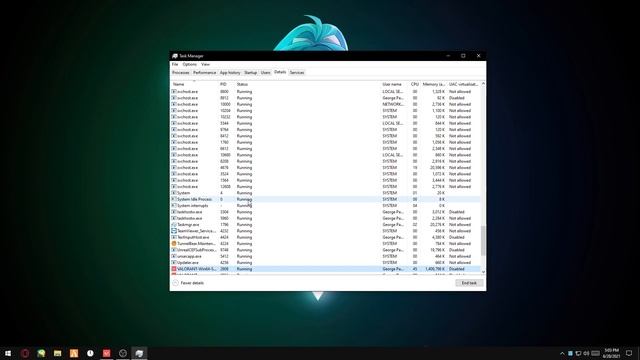Image resolution: width=640 pixels, height=360 pixels.
Task: Click the Taskmgr.exe process icon
Action: 174,224
